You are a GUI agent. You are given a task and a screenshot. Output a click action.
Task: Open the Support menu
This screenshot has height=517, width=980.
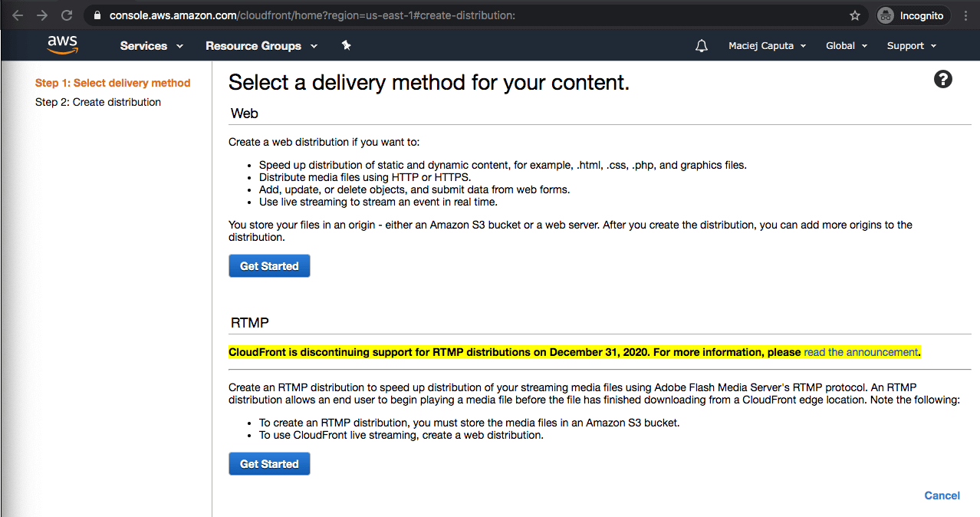[x=911, y=46]
